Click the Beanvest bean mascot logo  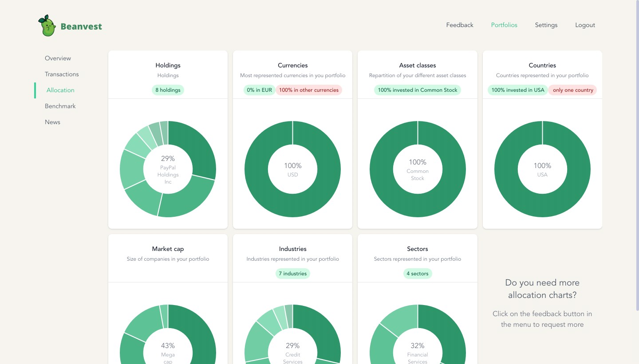click(47, 26)
